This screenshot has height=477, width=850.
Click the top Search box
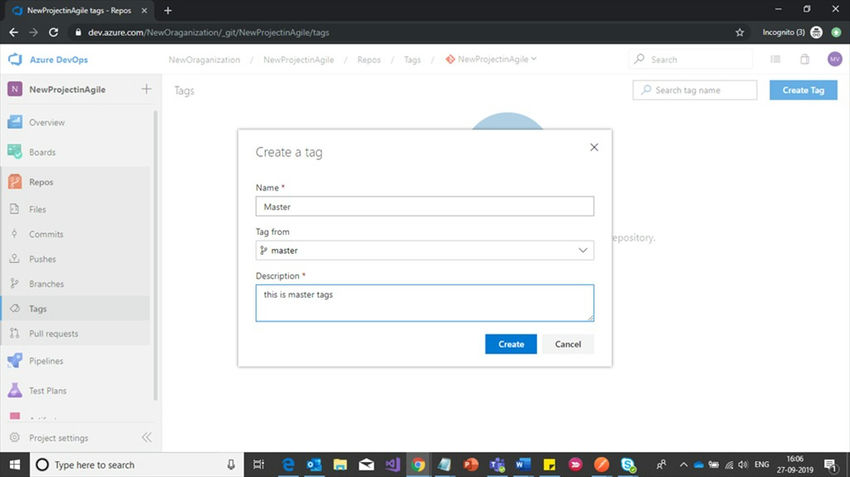(x=691, y=59)
